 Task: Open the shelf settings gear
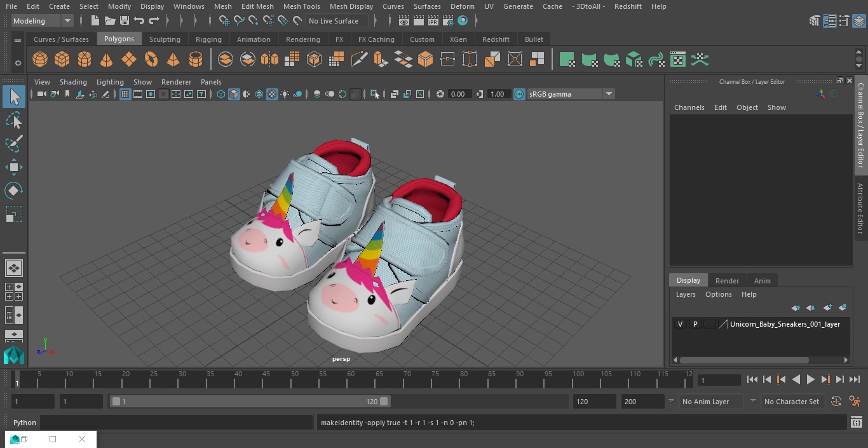18,63
